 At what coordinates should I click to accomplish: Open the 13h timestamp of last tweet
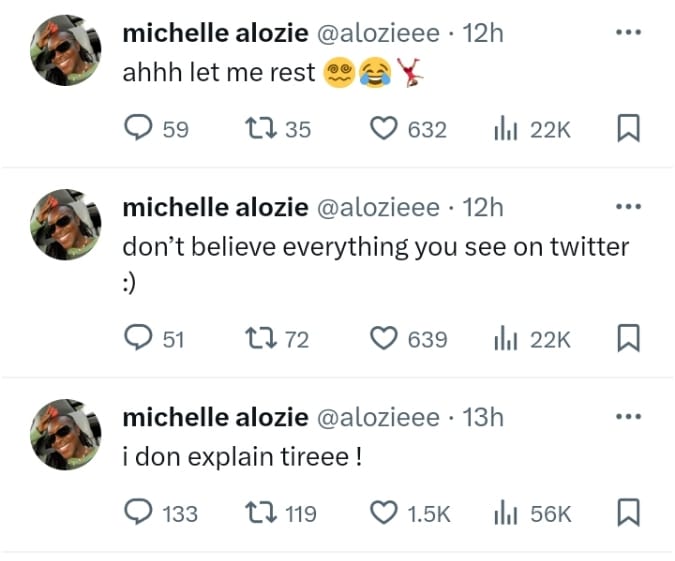(483, 417)
